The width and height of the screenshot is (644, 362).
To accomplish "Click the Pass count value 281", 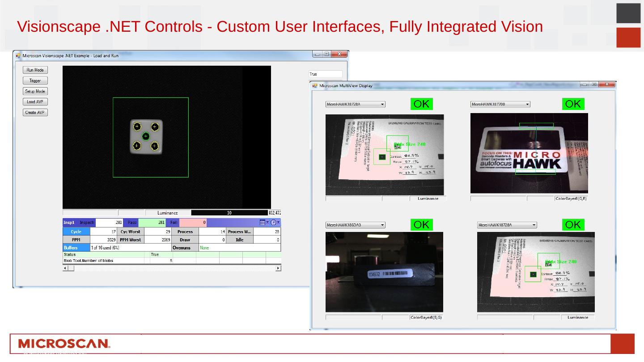I will pyautogui.click(x=152, y=222).
